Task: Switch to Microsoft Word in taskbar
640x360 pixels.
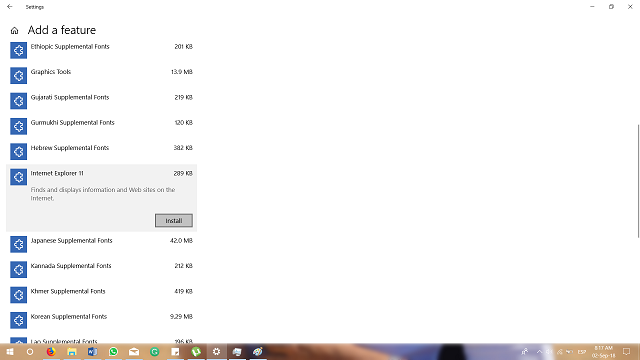Action: pos(93,352)
